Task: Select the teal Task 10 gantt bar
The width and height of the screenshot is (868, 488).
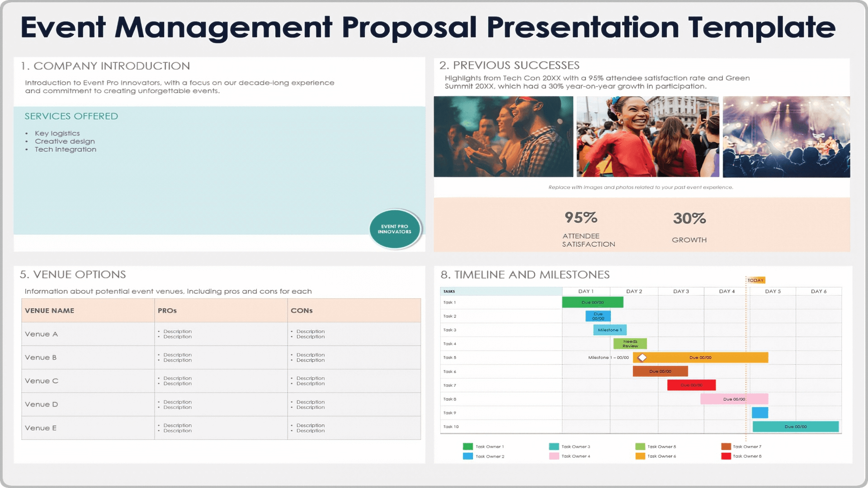Action: click(795, 427)
